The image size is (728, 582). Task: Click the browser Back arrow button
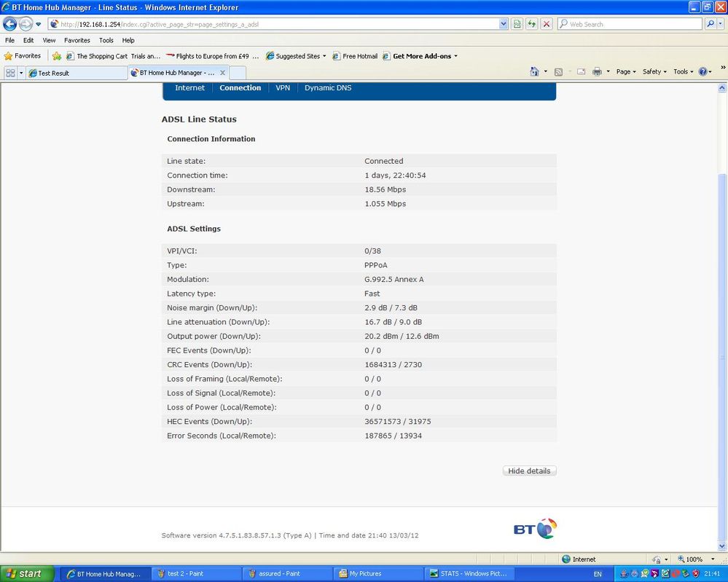9,23
